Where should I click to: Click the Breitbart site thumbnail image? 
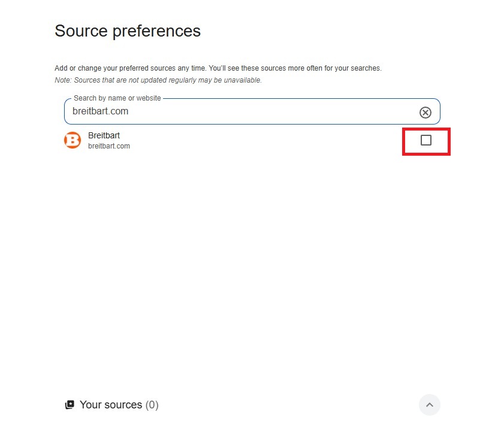point(72,140)
